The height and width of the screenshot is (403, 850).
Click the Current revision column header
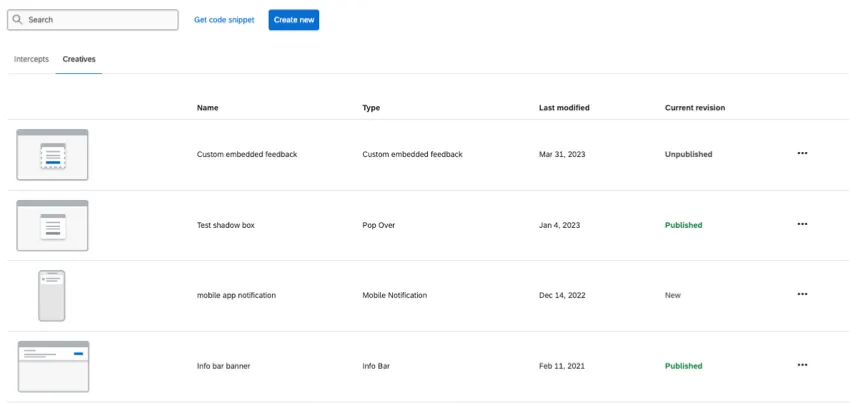[695, 108]
